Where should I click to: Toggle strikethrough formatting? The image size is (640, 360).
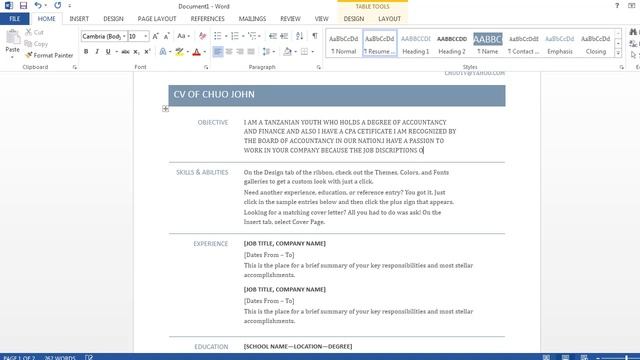[x=126, y=52]
